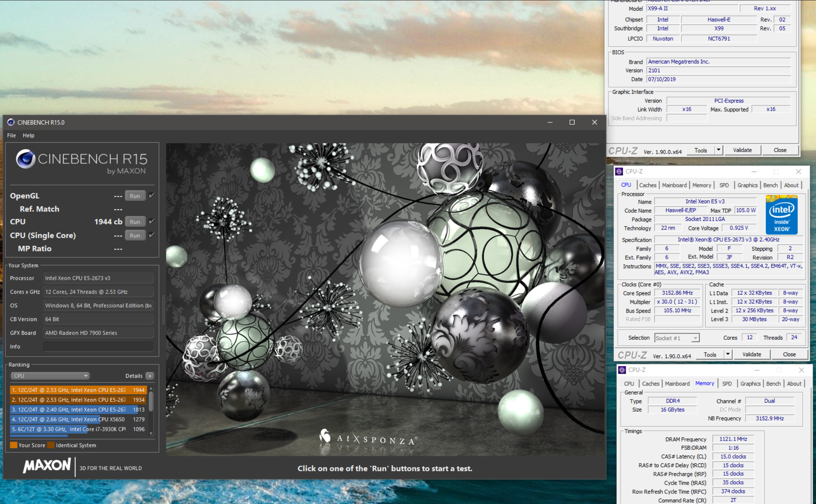This screenshot has height=504, width=816.
Task: Select ranking row 2 with score 1934
Action: (x=78, y=400)
